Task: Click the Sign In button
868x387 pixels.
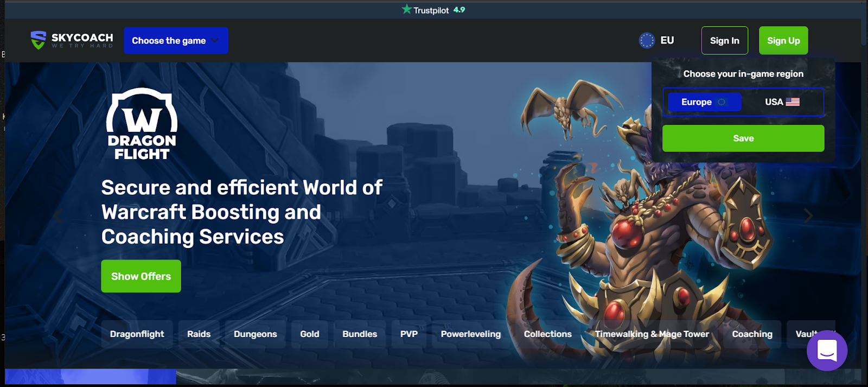Action: [x=725, y=41]
